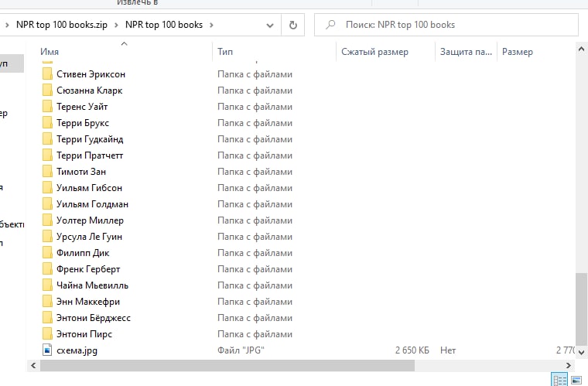Pick the Уолтер Миллер folder icon
This screenshot has width=588, height=386.
click(x=47, y=220)
